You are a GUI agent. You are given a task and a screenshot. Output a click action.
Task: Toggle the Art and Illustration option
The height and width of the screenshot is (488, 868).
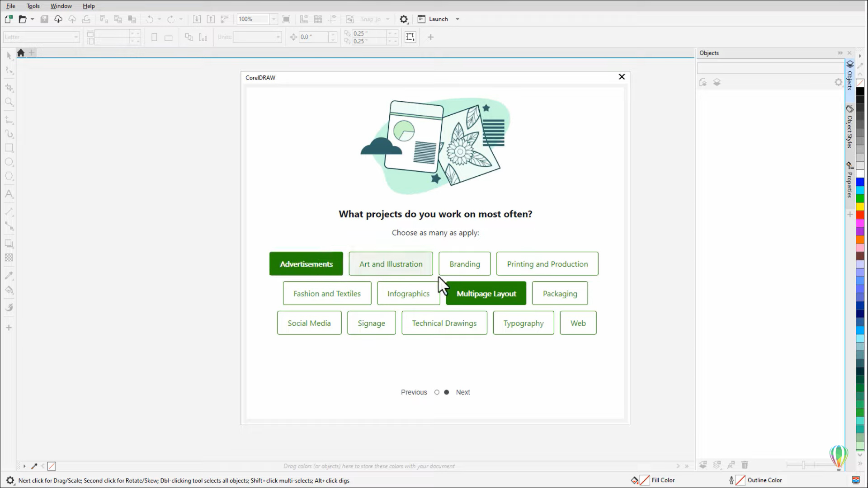click(391, 264)
